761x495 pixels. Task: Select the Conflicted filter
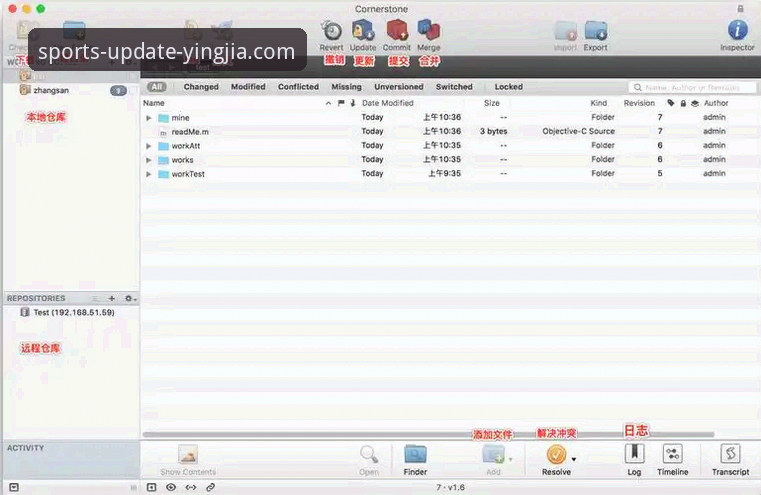click(298, 87)
